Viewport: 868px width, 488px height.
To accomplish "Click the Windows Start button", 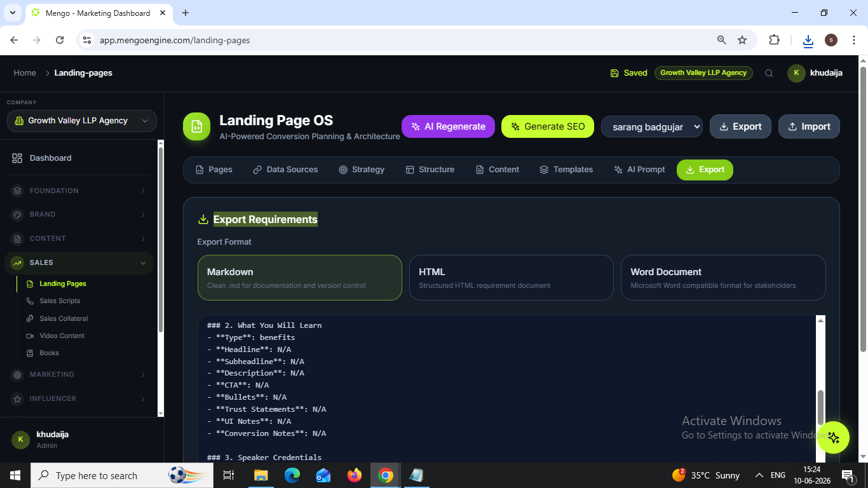I will coord(15,475).
